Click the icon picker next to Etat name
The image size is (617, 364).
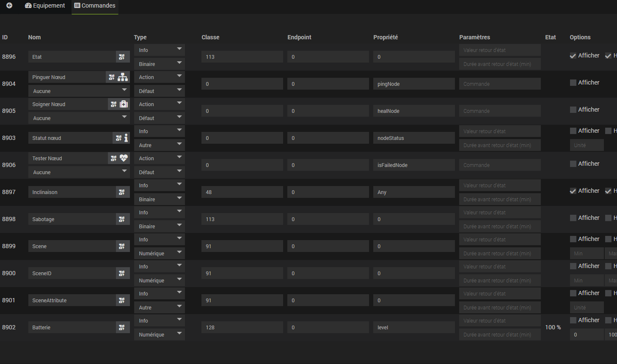point(122,57)
